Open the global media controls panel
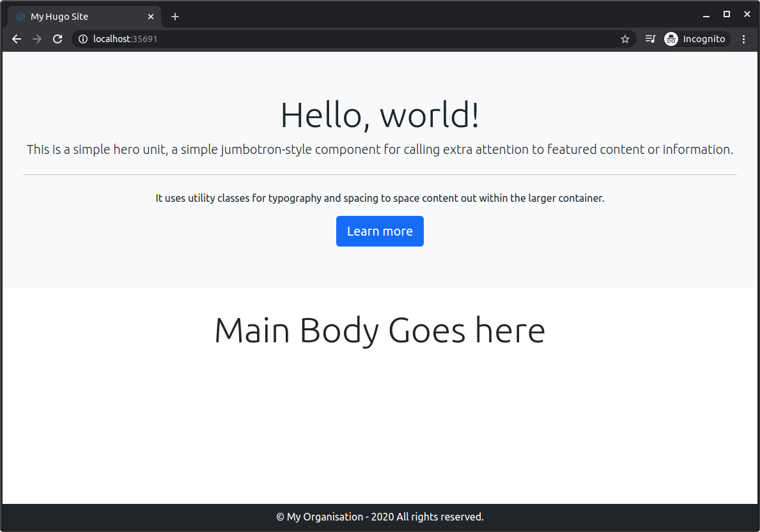Image resolution: width=760 pixels, height=532 pixels. (649, 39)
